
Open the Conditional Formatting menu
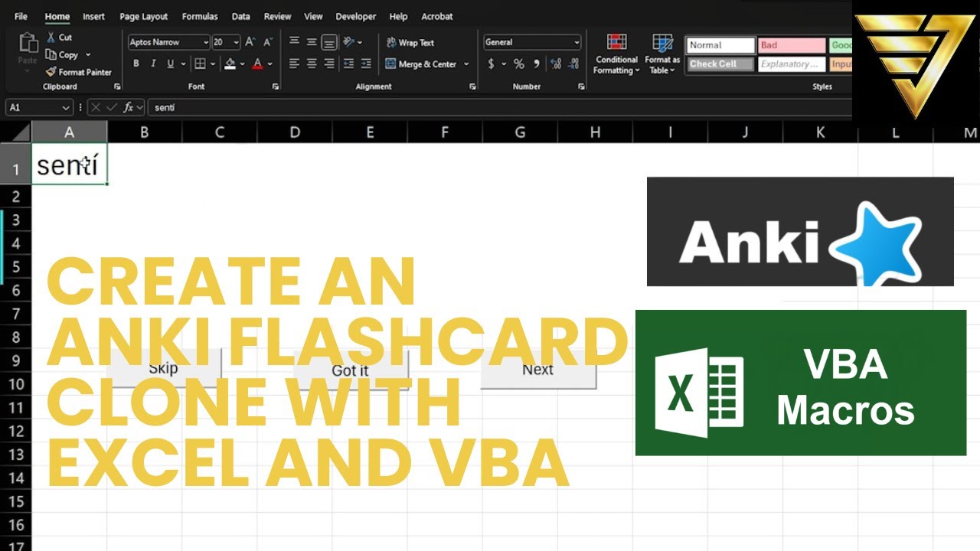(616, 54)
